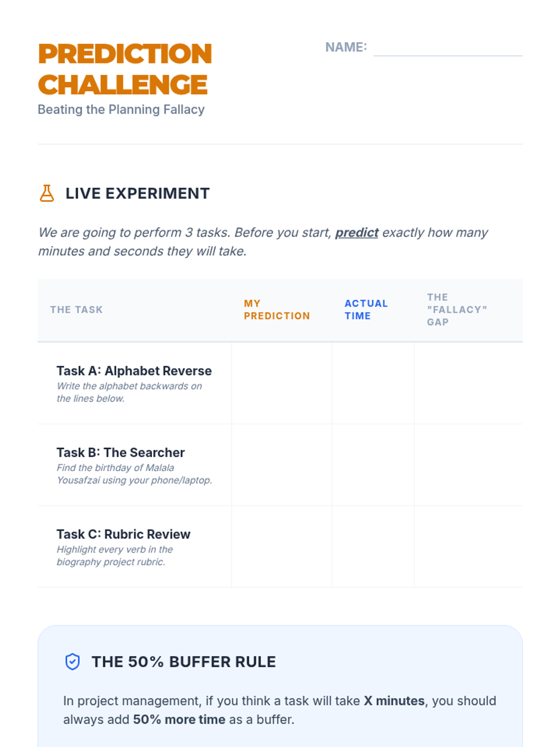The height and width of the screenshot is (747, 560).
Task: Click the Task B actual time cell
Action: click(373, 465)
